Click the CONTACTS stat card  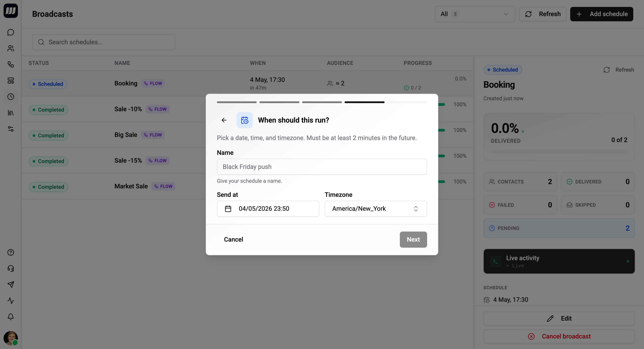[x=520, y=182]
